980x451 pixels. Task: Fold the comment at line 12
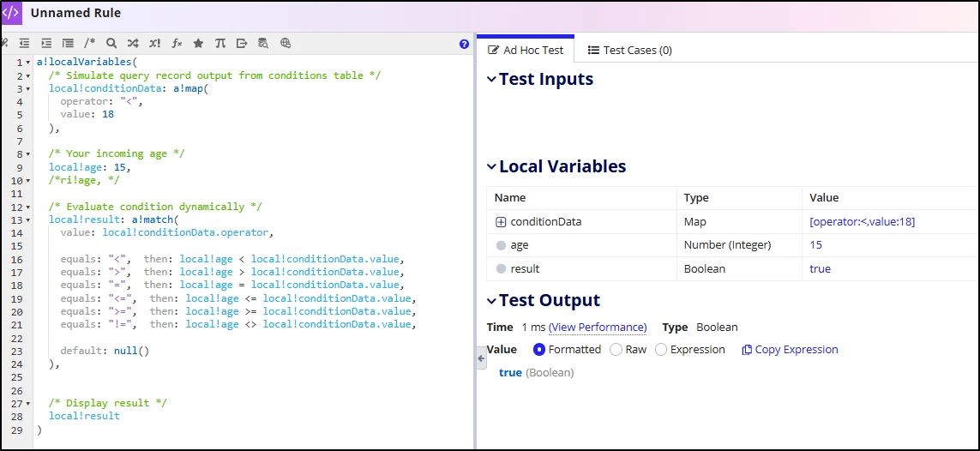point(28,207)
